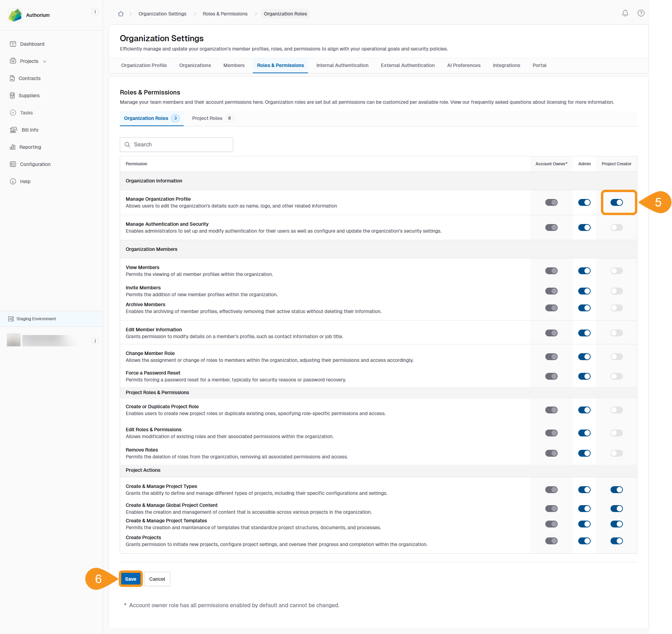Viewport: 672px width, 634px height.
Task: Expand the Projects sidebar menu chevron
Action: [45, 62]
